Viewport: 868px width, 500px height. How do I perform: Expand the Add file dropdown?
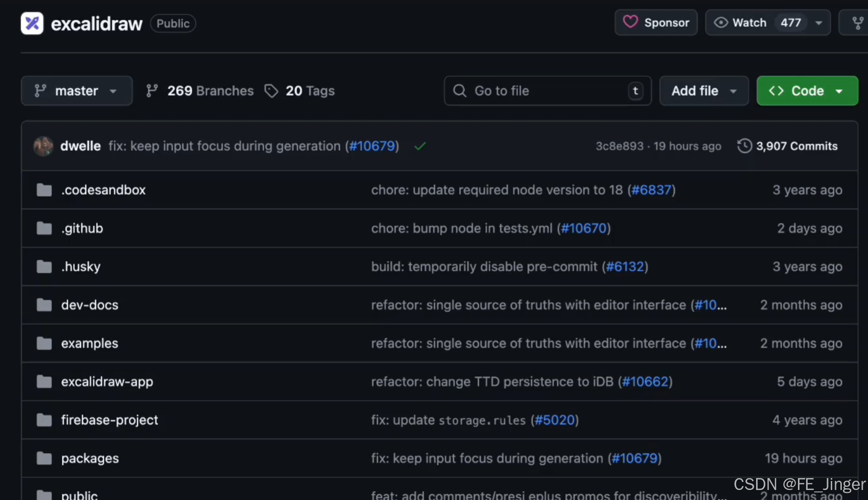pos(704,90)
